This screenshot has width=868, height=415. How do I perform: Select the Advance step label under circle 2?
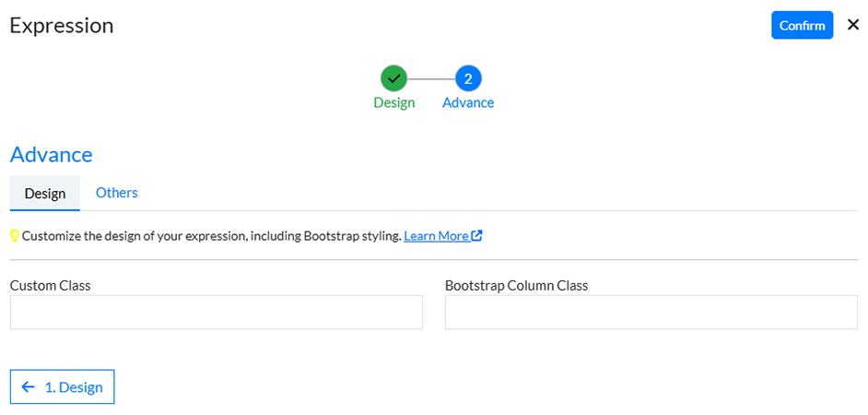(468, 102)
